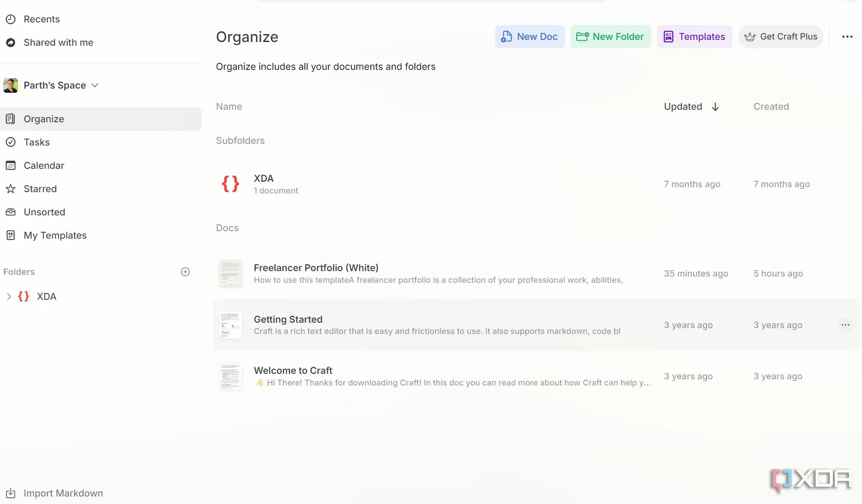Expand the XDA folder tree arrow
Screen dimensions: 862x504
pyautogui.click(x=9, y=296)
